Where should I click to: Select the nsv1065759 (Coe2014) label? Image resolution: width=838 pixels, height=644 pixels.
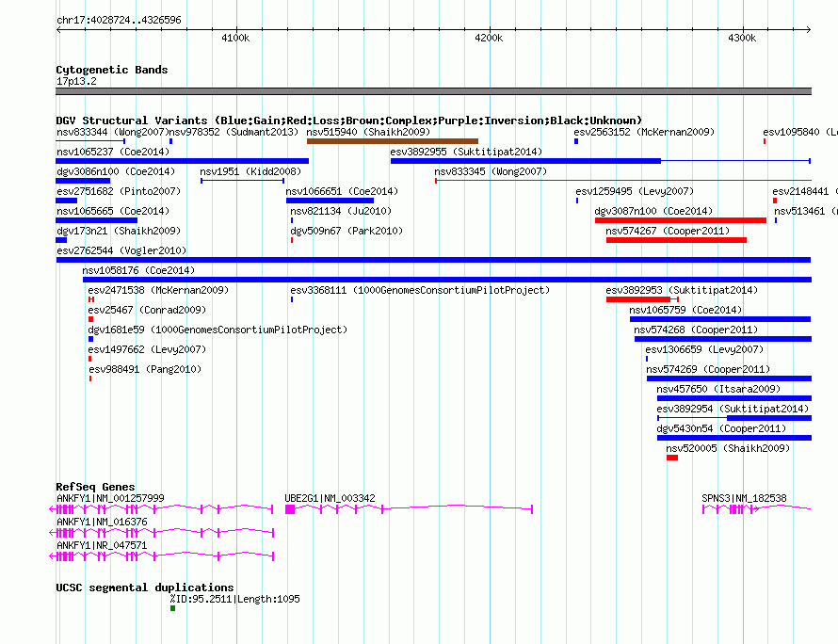pyautogui.click(x=685, y=310)
